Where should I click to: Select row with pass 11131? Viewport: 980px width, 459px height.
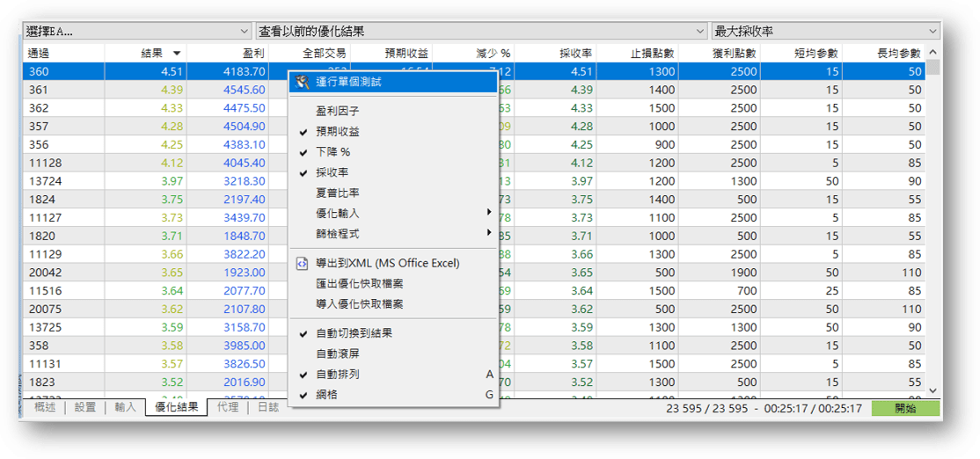coord(474,363)
